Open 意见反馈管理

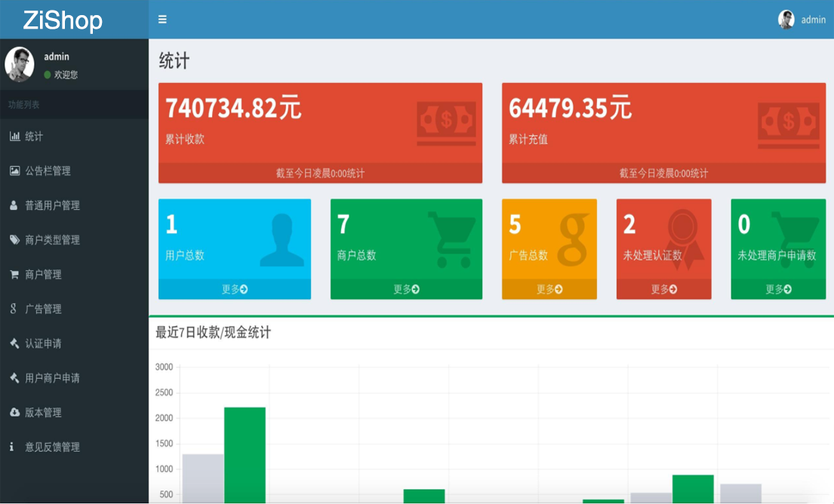74,447
